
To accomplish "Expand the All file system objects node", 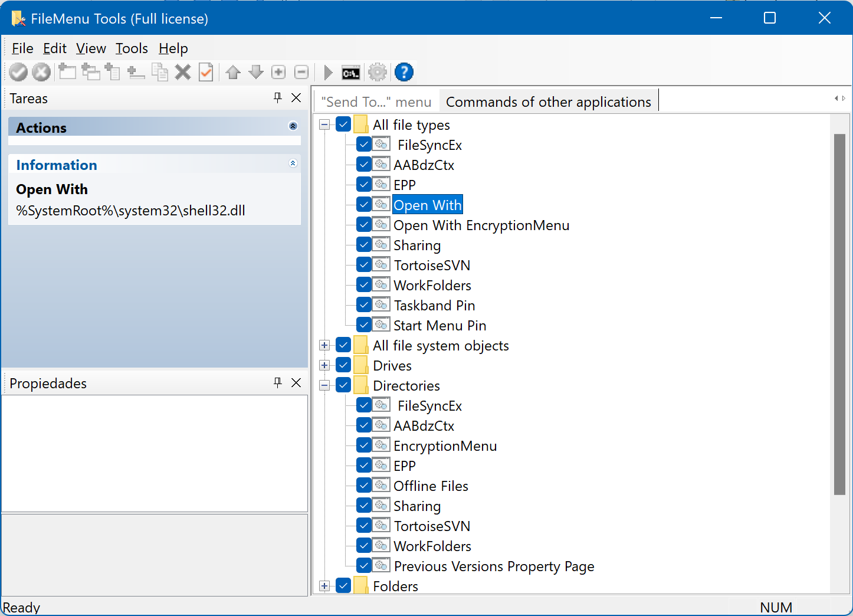I will click(324, 345).
